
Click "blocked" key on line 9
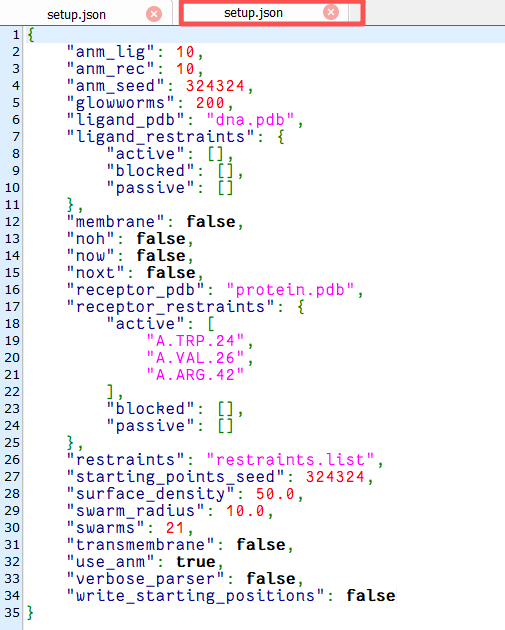150,171
